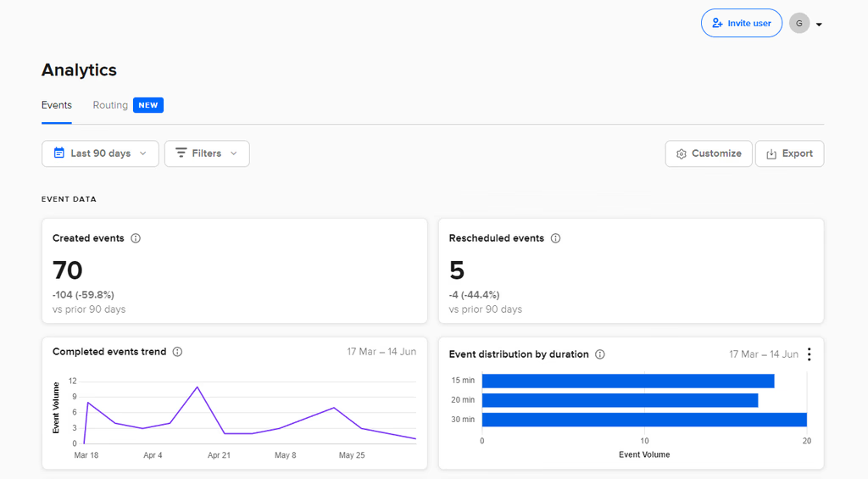
Task: Show info for Event distribution by duration
Action: (600, 354)
